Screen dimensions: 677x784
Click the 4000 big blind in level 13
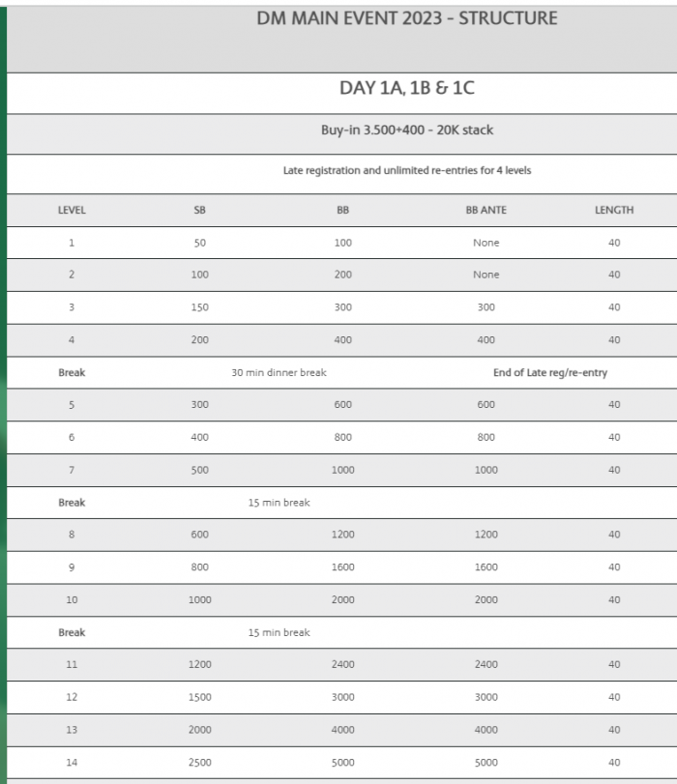tap(342, 730)
